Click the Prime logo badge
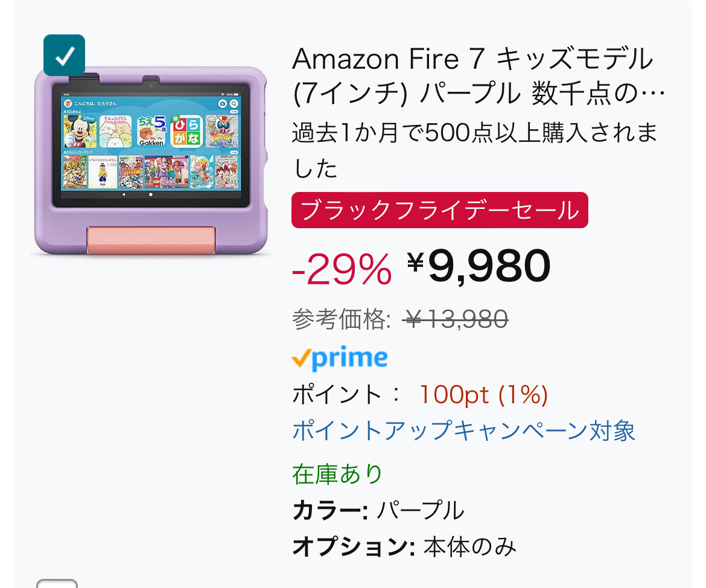Image resolution: width=706 pixels, height=588 pixels. pos(339,359)
